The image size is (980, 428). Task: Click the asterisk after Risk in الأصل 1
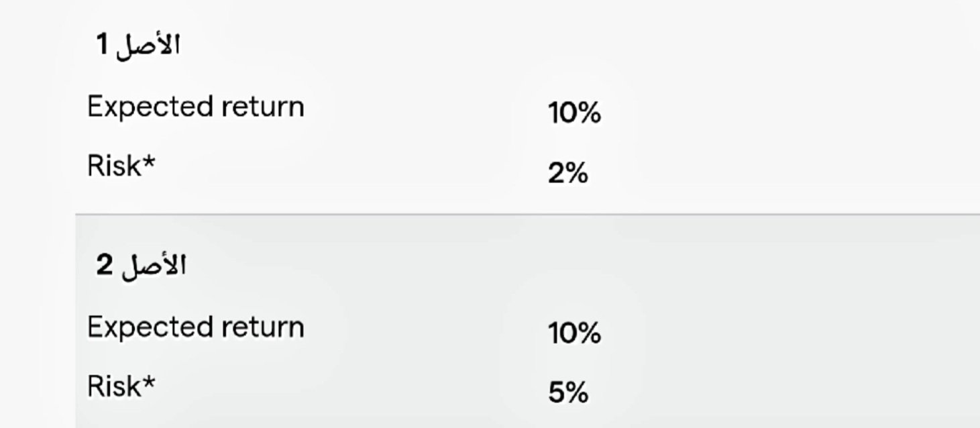tap(149, 162)
